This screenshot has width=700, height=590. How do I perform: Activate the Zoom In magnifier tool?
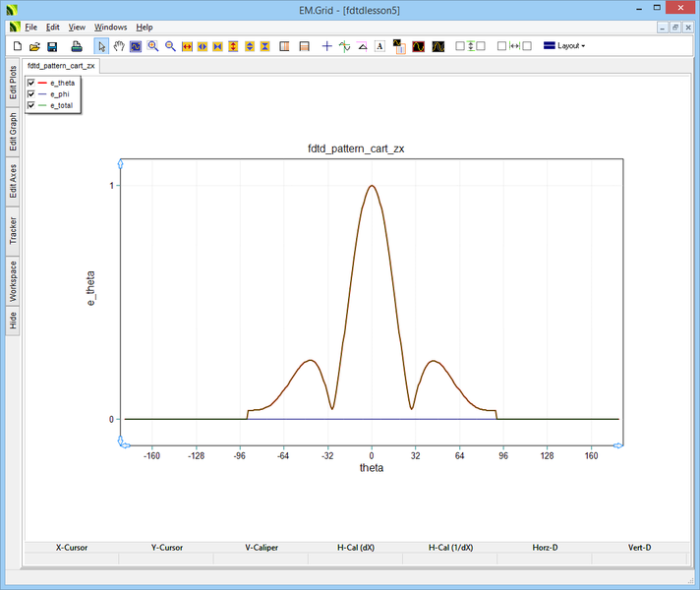tap(153, 46)
